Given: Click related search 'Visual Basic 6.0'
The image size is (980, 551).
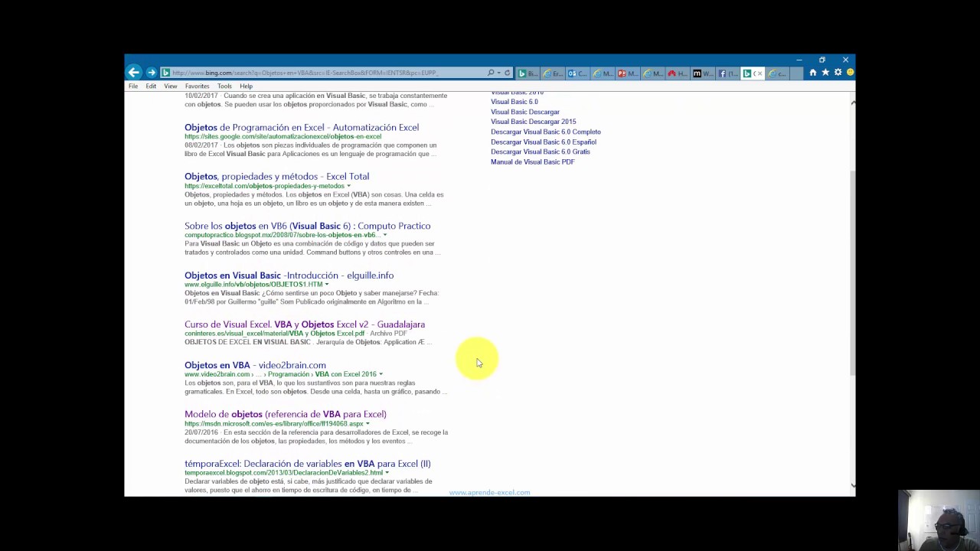Looking at the screenshot, I should [514, 102].
